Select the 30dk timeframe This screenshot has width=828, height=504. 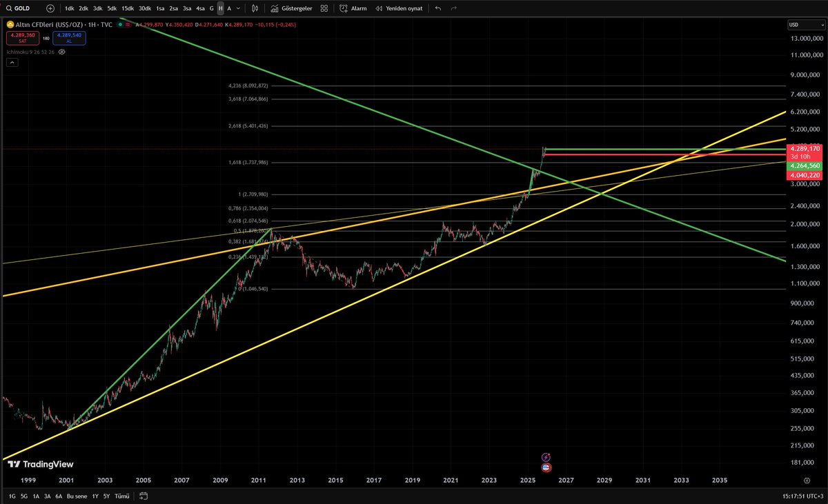click(x=145, y=9)
